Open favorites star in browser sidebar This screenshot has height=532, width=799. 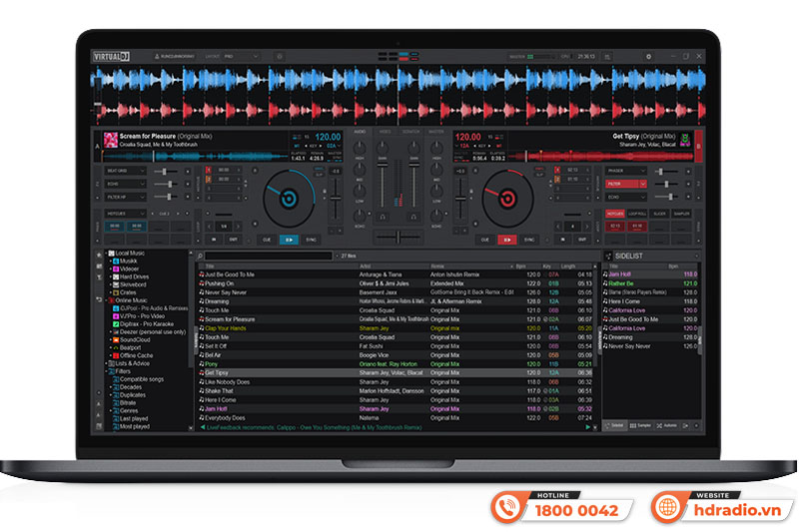99,255
